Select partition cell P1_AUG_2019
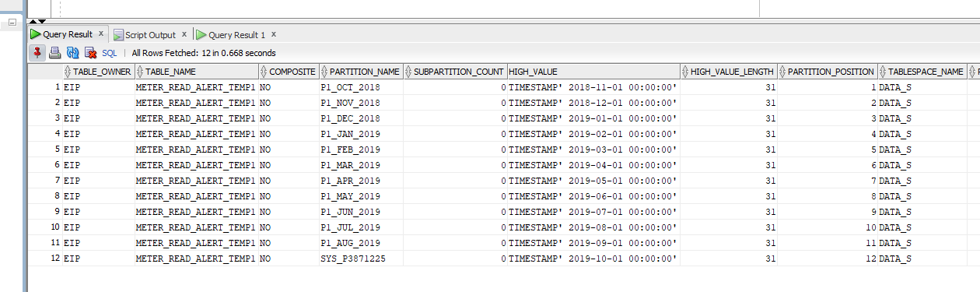 click(361, 243)
